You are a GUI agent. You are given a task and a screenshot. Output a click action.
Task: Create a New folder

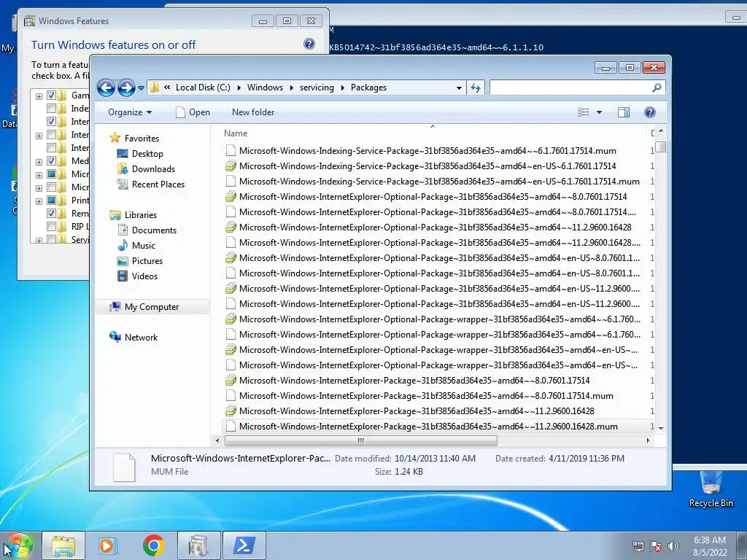coord(253,112)
